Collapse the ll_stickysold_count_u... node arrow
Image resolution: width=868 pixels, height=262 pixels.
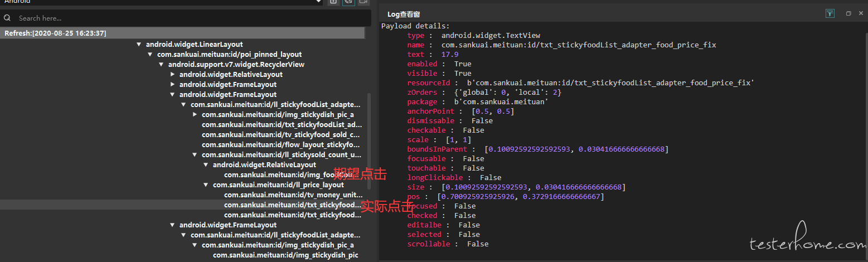point(195,154)
